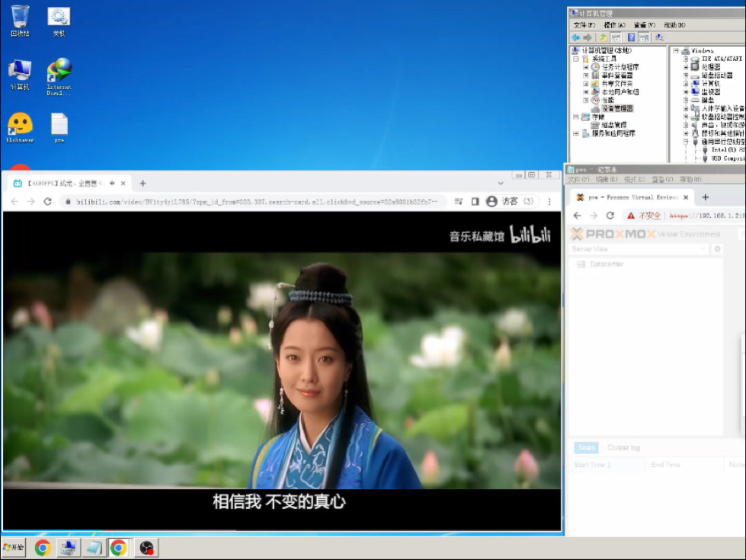This screenshot has height=560, width=746.
Task: Reload the bilibili page
Action: tap(47, 202)
